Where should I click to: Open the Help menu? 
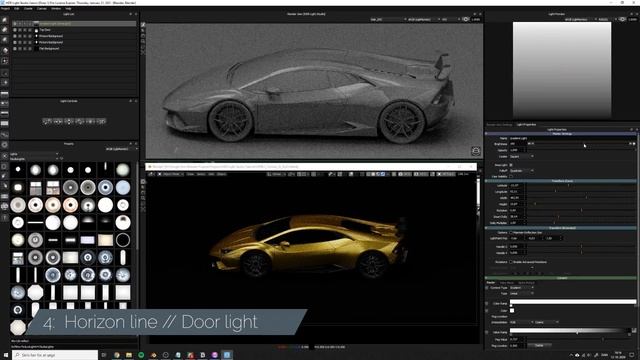(x=68, y=9)
